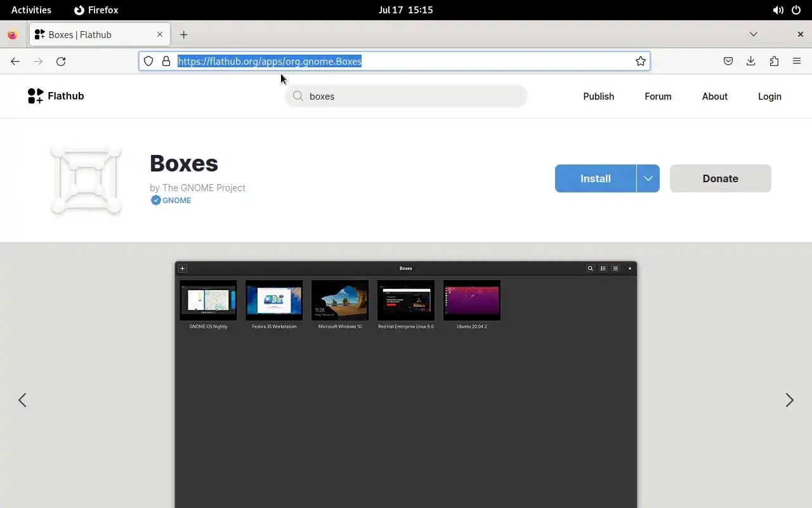Image resolution: width=812 pixels, height=508 pixels.
Task: Click the Login link
Action: (769, 97)
